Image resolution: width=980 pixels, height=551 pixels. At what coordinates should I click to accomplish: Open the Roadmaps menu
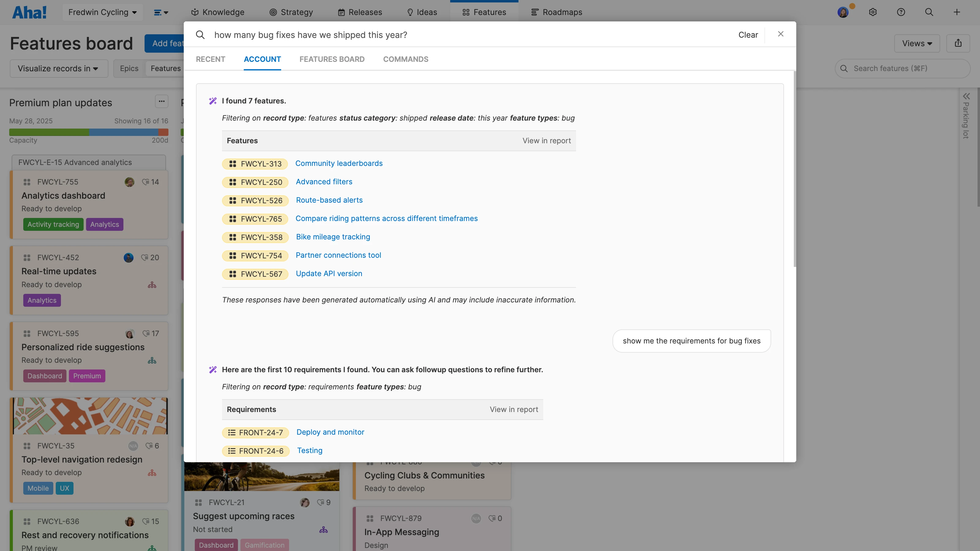[556, 12]
